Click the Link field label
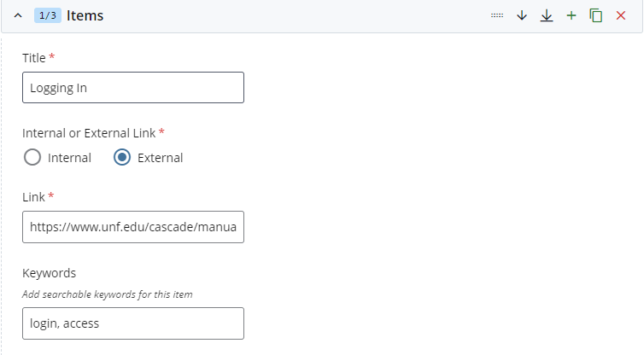 pyautogui.click(x=34, y=197)
